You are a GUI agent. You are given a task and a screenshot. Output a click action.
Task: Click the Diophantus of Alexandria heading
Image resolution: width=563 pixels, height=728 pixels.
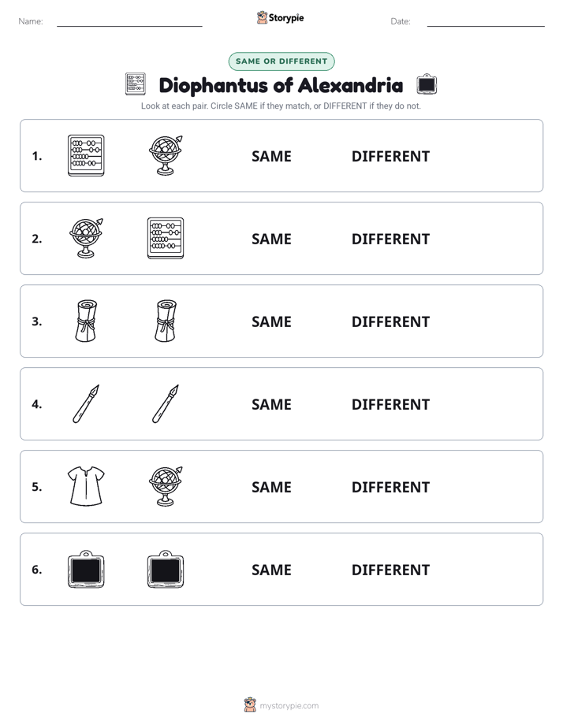(281, 85)
